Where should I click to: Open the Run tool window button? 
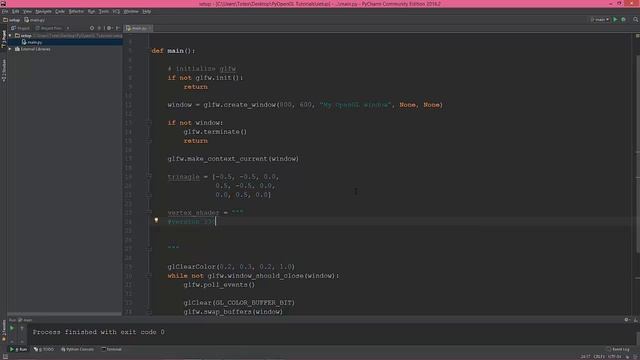click(x=19, y=349)
